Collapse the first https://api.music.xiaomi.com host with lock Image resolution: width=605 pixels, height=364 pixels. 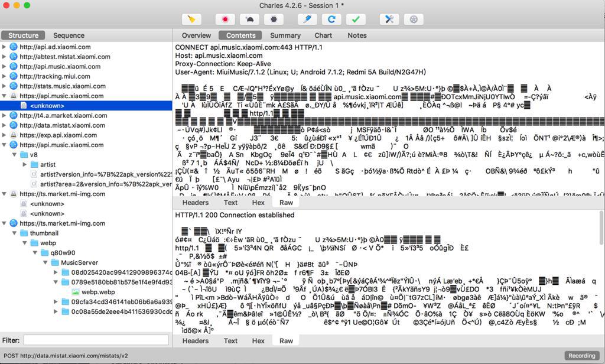tap(4, 96)
